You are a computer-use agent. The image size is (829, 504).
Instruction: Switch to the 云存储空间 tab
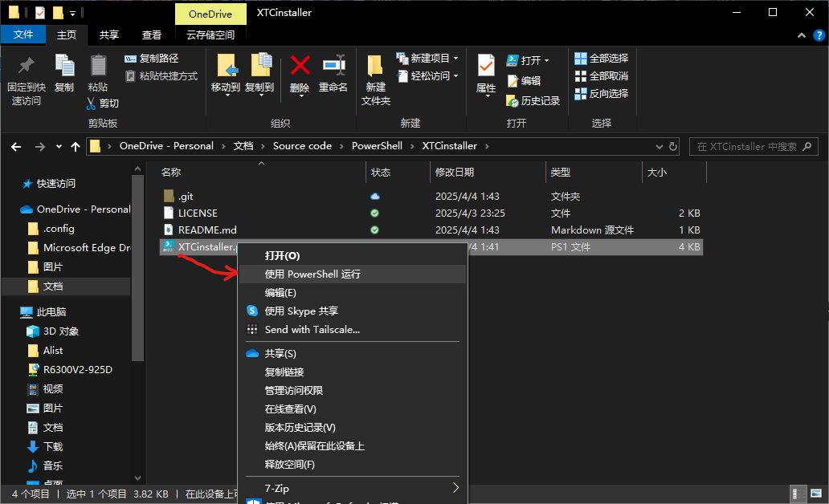click(210, 35)
